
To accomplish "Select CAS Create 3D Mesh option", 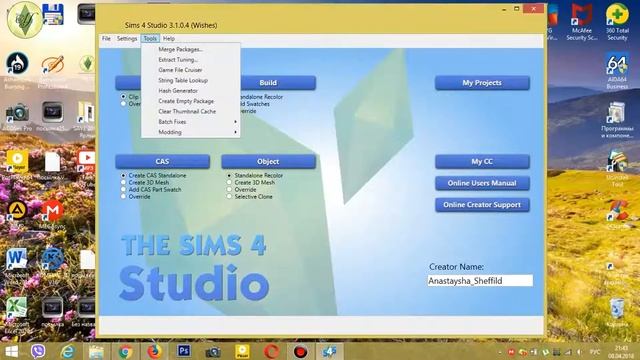I will tap(123, 182).
